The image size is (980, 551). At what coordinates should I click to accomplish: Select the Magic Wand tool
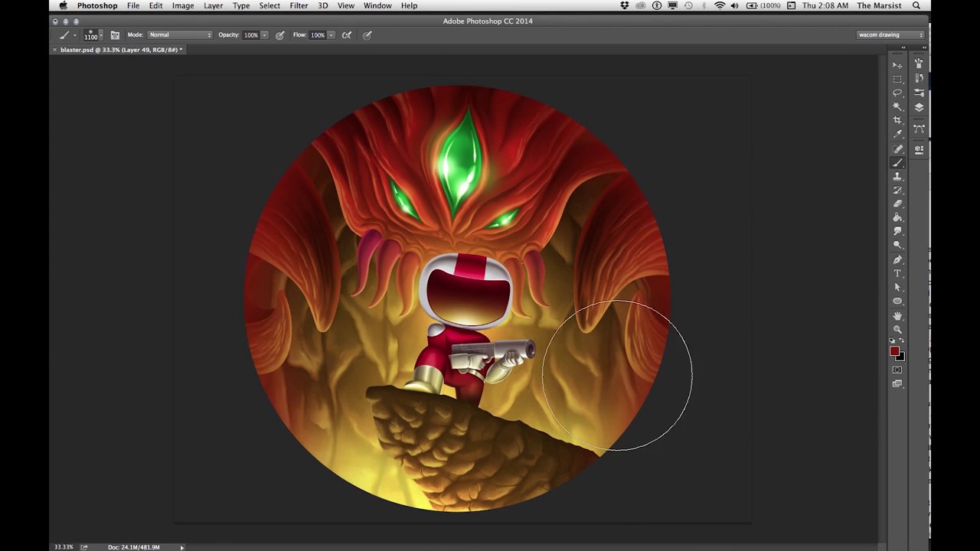[897, 106]
